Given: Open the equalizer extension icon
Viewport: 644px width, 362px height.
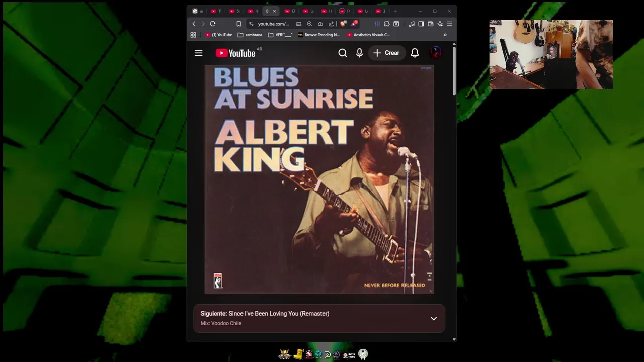Looking at the screenshot, I should 377,24.
